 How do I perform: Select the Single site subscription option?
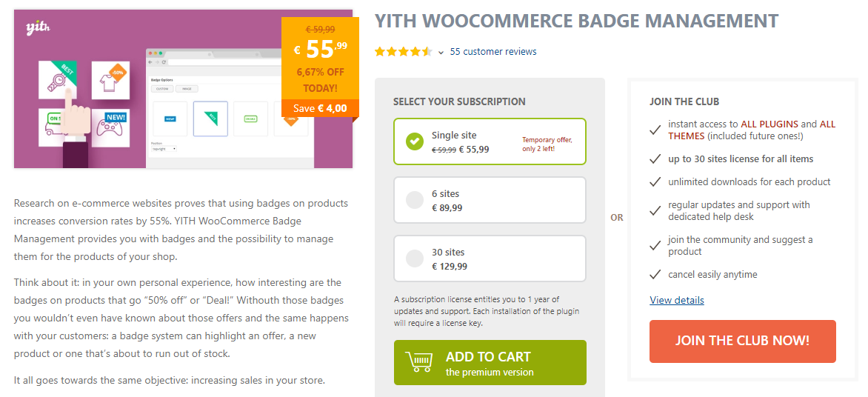(x=490, y=141)
